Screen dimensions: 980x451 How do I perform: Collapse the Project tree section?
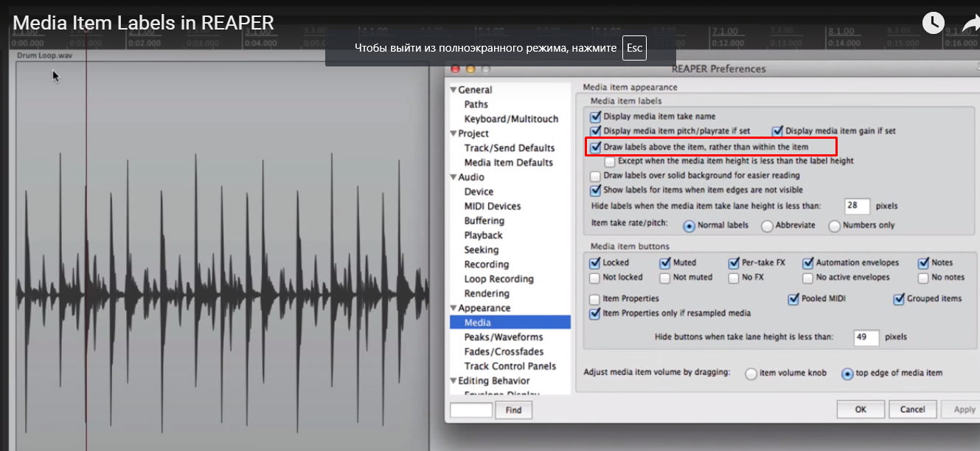coord(453,134)
